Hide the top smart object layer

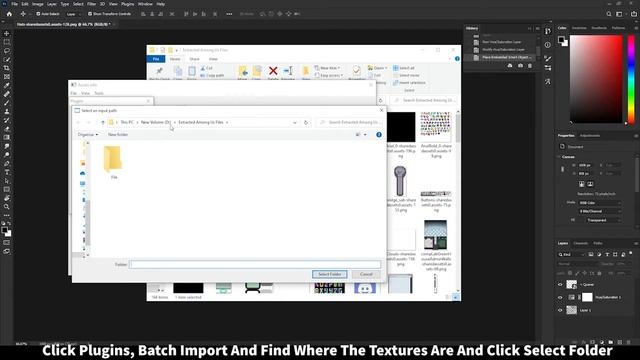(x=560, y=284)
